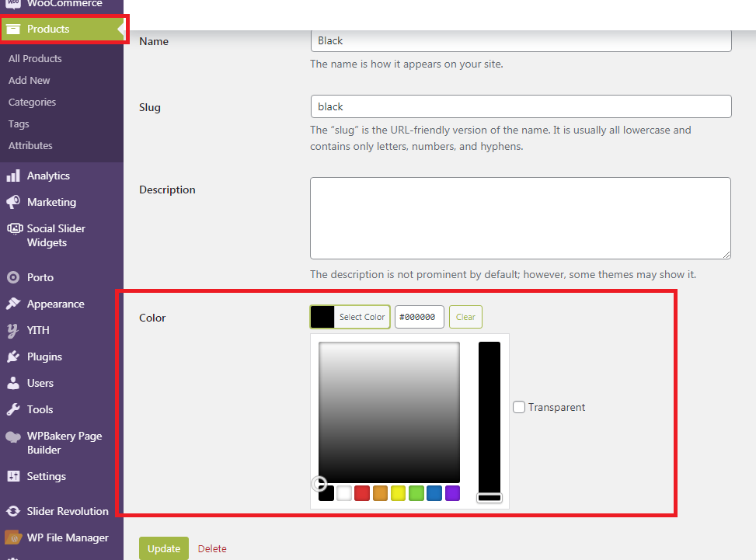Click the WPBakery Page Builder icon
This screenshot has width=756, height=560.
[13, 437]
